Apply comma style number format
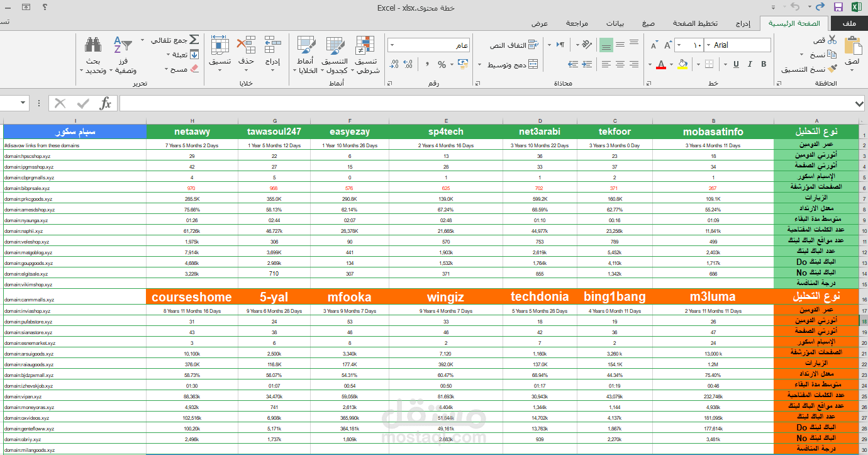Viewport: 868px width, 455px height. click(427, 64)
